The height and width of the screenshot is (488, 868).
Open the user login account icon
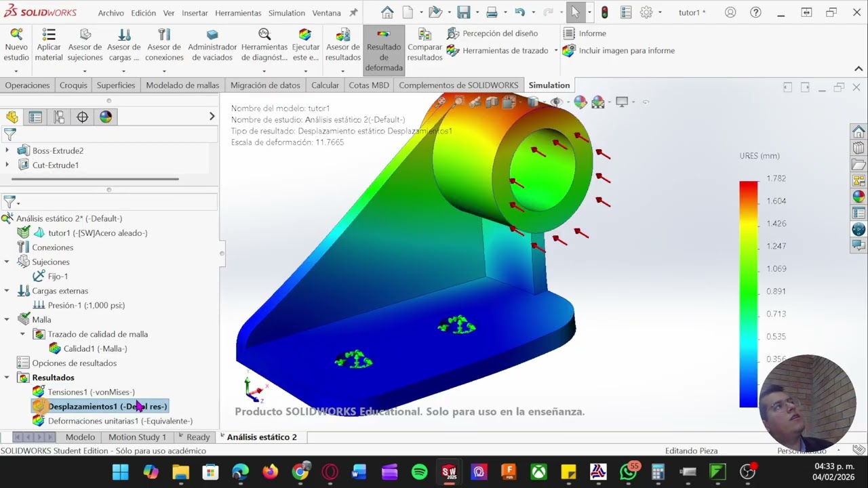(x=730, y=12)
